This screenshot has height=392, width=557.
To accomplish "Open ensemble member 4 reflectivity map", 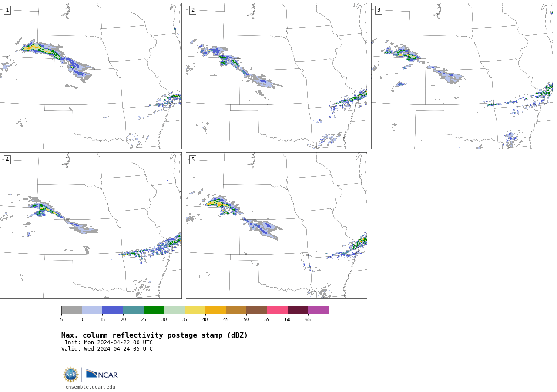I will (91, 225).
